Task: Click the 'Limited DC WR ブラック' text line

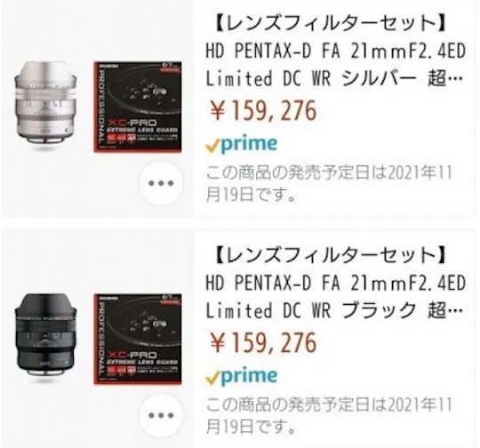Action: coord(311,310)
